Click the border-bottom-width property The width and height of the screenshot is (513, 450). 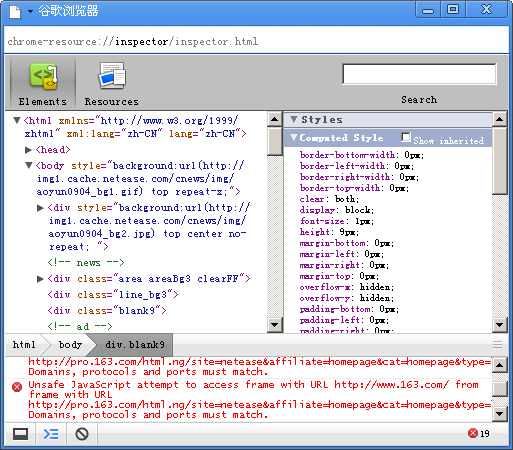coord(362,155)
